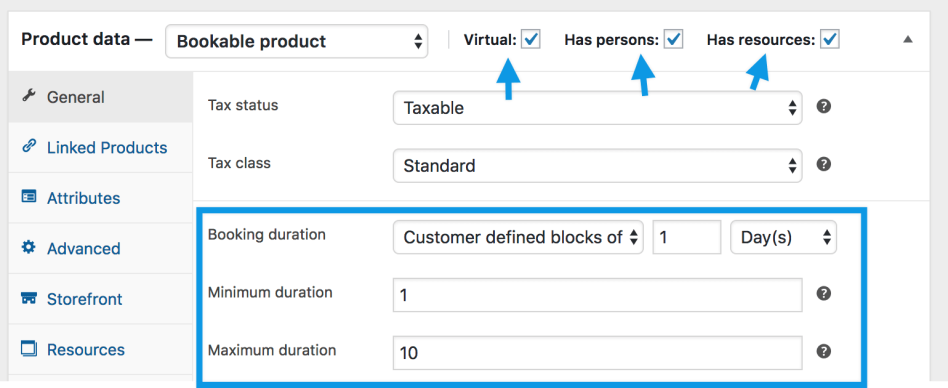Click the chain link icon for Linked Products
This screenshot has width=948, height=388.
[28, 147]
